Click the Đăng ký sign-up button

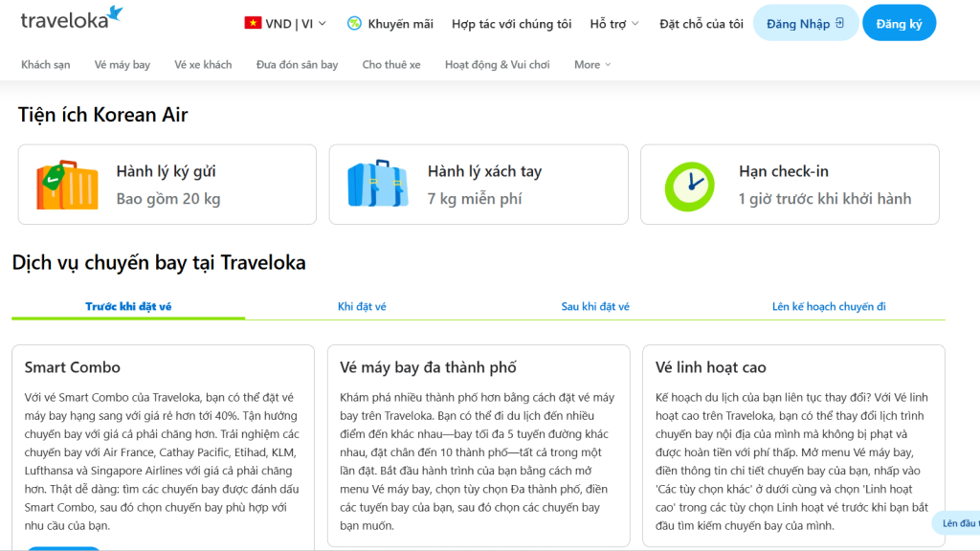pyautogui.click(x=899, y=23)
